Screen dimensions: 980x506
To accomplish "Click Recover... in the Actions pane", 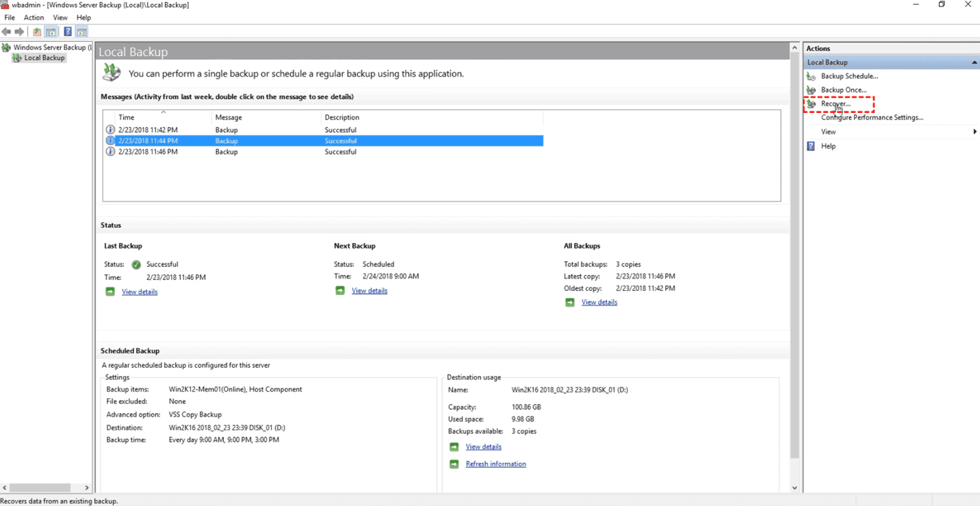I will 836,104.
